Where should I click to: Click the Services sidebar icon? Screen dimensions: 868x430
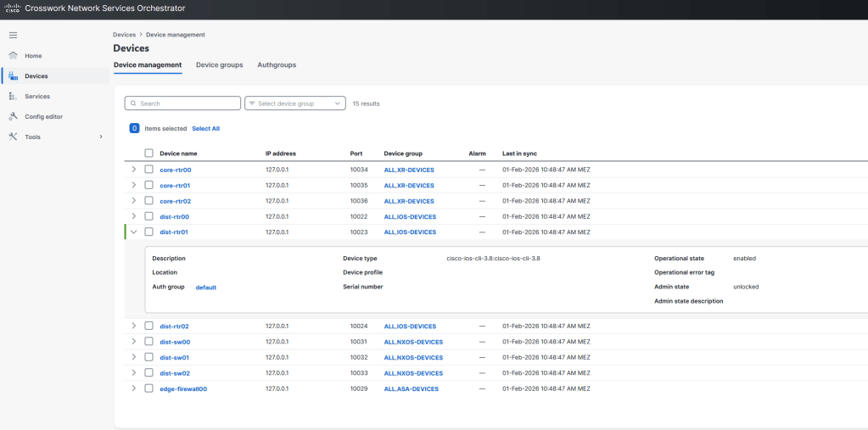tap(13, 97)
